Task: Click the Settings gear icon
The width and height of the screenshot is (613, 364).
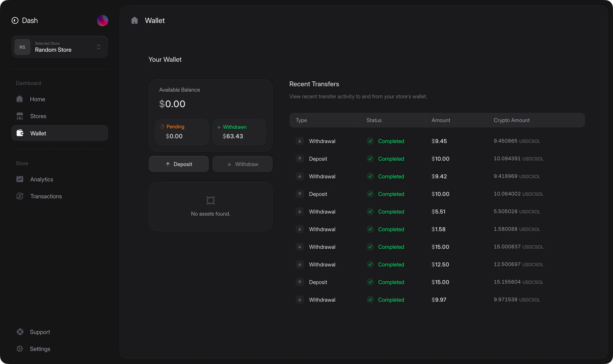Action: coord(20,349)
